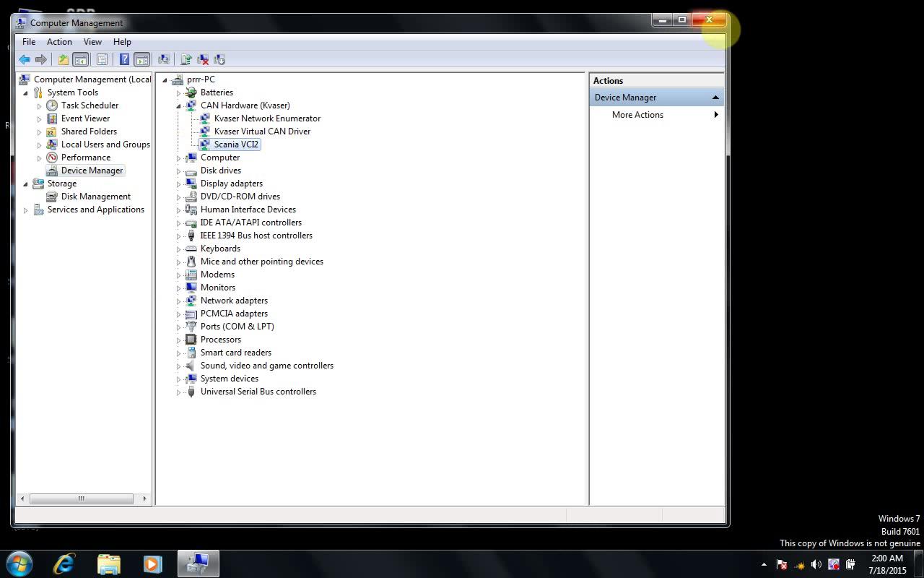Expand the System devices category

[x=179, y=379]
